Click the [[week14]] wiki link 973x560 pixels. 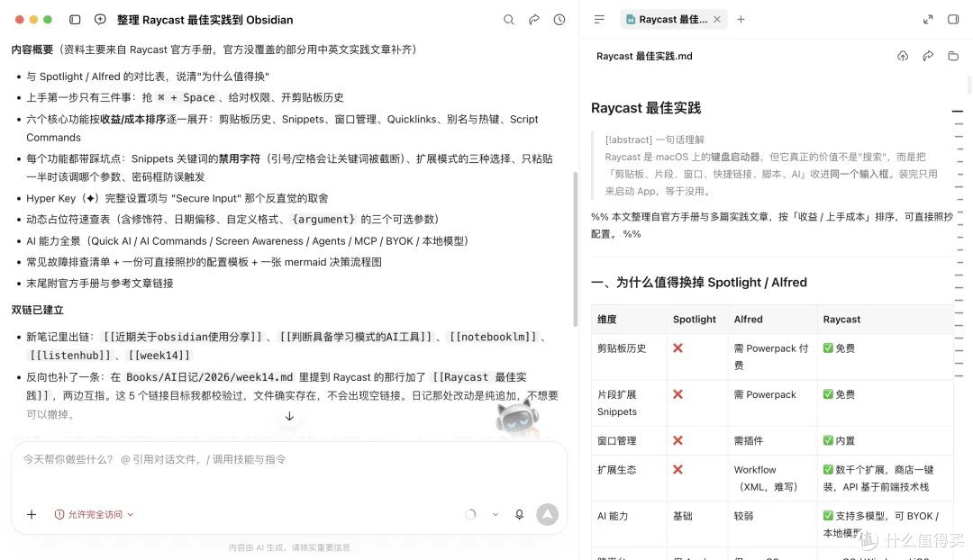point(159,356)
